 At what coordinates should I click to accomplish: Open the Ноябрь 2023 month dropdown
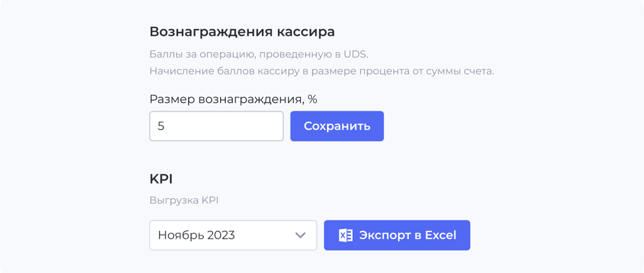click(233, 235)
